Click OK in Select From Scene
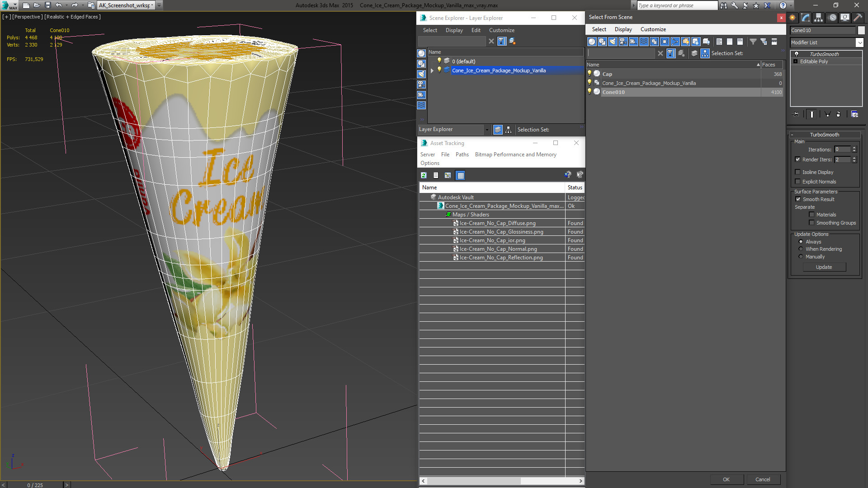The image size is (868, 488). click(x=726, y=479)
